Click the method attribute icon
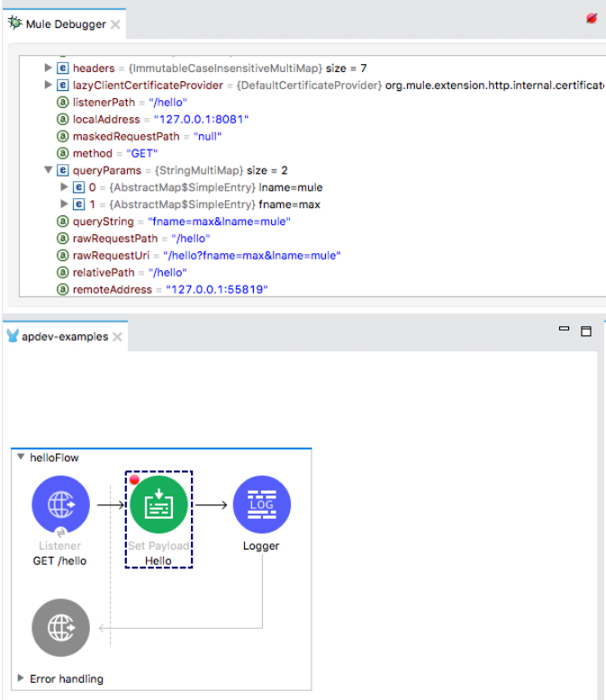 62,153
